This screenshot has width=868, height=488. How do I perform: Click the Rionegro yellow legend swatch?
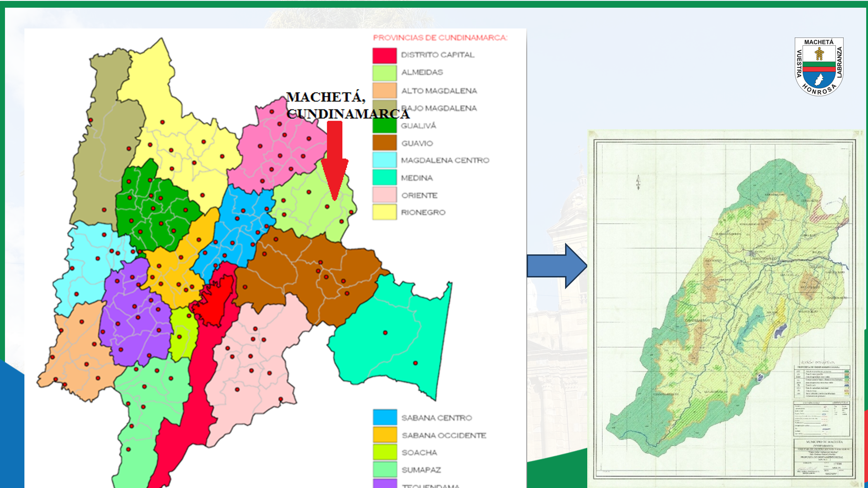click(384, 212)
